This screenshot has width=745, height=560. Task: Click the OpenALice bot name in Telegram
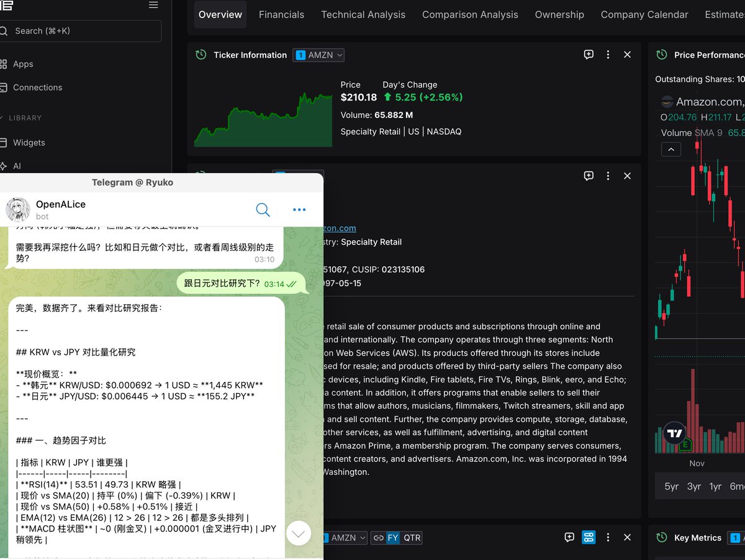[61, 204]
